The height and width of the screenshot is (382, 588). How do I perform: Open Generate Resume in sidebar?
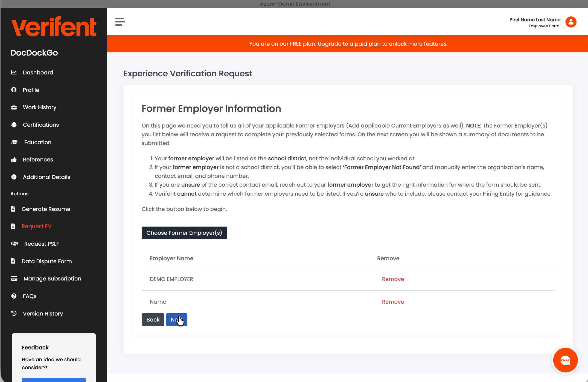(46, 209)
